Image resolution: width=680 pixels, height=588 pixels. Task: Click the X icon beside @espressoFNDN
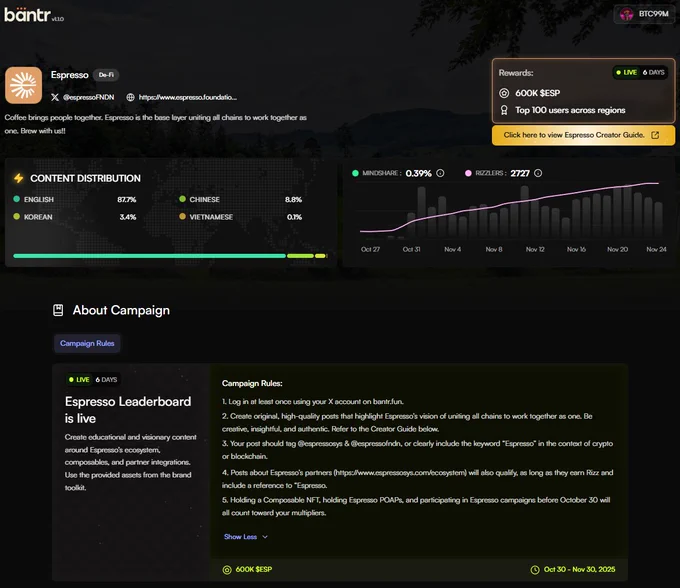coord(55,97)
